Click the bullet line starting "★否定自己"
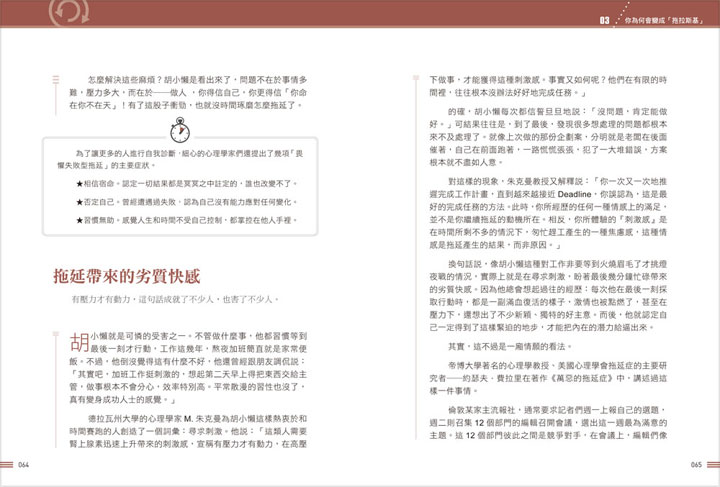This screenshot has height=487, width=720. click(x=186, y=202)
